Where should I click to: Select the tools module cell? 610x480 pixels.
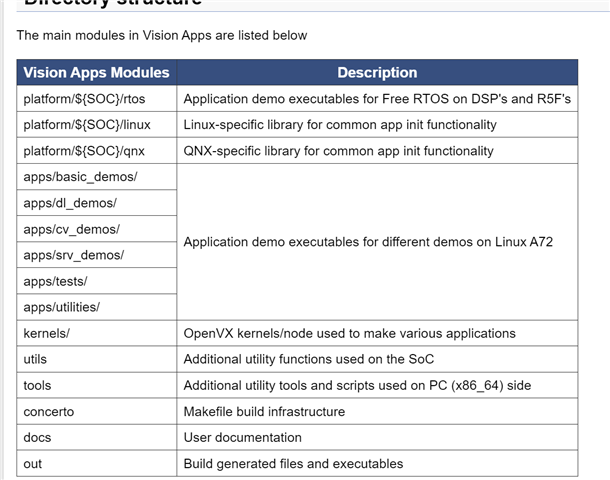96,385
